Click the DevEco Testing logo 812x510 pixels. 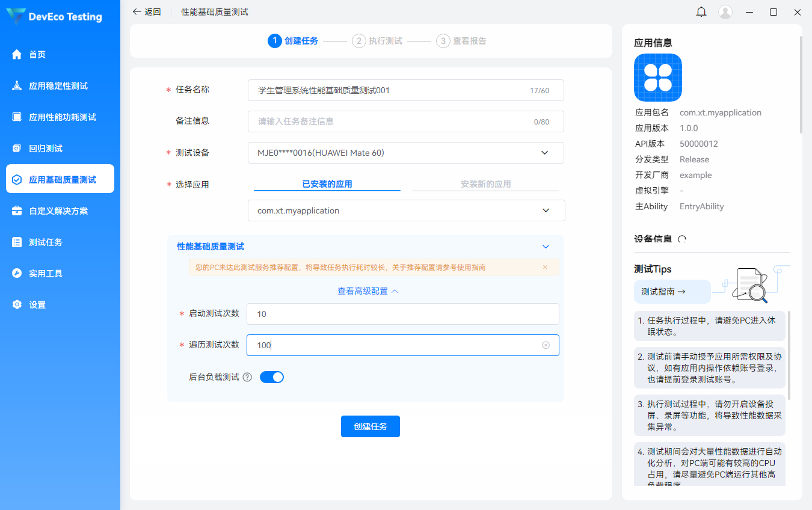tap(54, 17)
